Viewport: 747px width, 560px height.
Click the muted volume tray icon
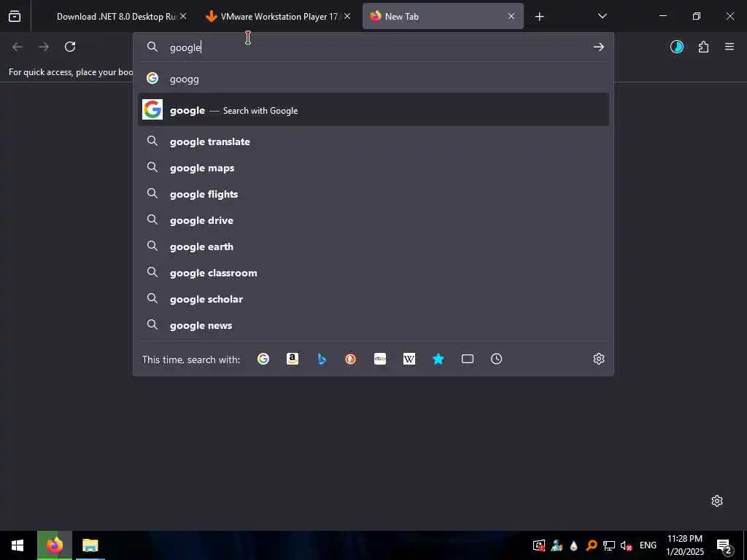[x=626, y=545]
